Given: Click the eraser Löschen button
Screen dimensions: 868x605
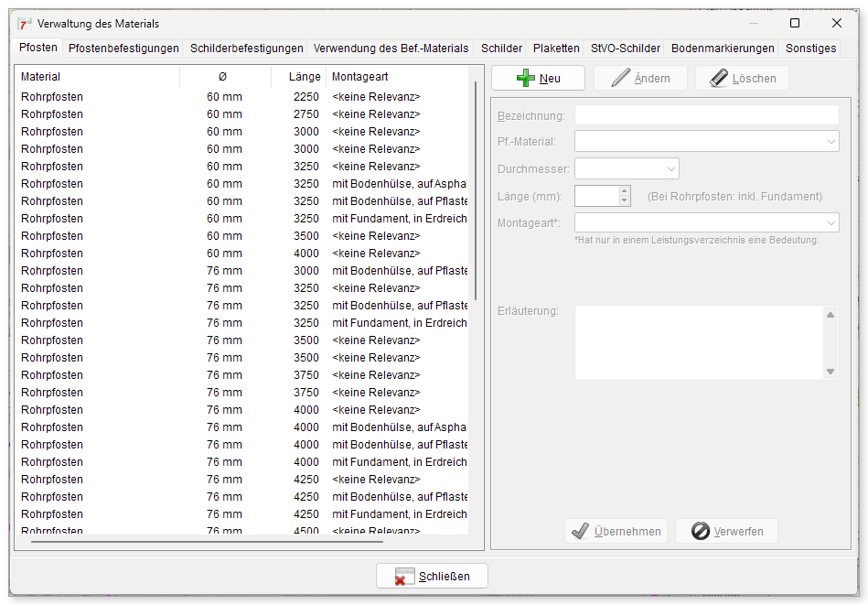Looking at the screenshot, I should click(743, 78).
